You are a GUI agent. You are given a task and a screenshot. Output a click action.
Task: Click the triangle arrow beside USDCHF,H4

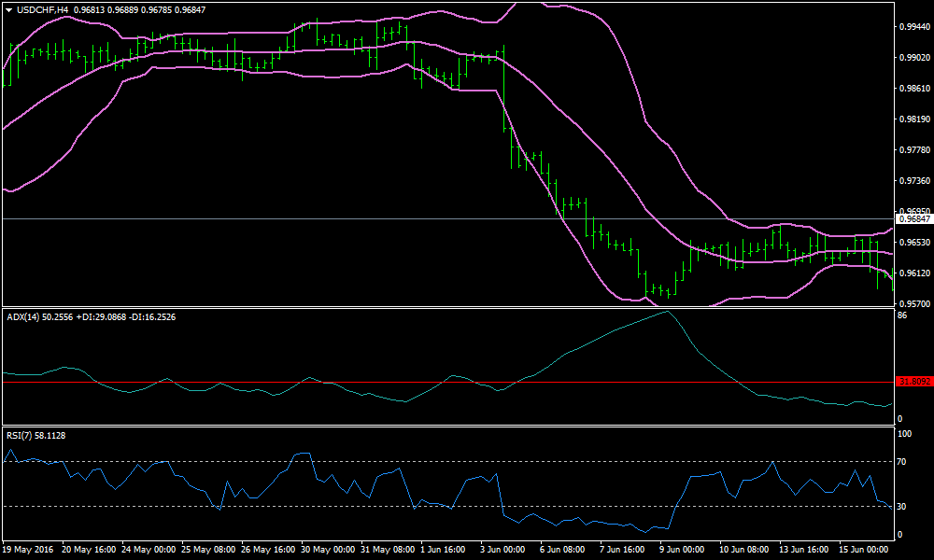point(8,9)
